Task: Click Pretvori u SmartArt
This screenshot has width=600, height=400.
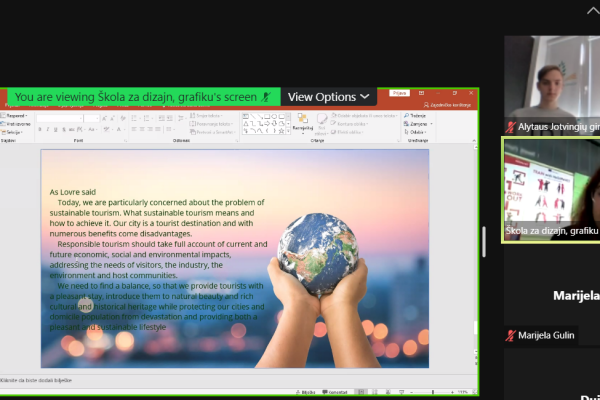Action: pos(212,132)
